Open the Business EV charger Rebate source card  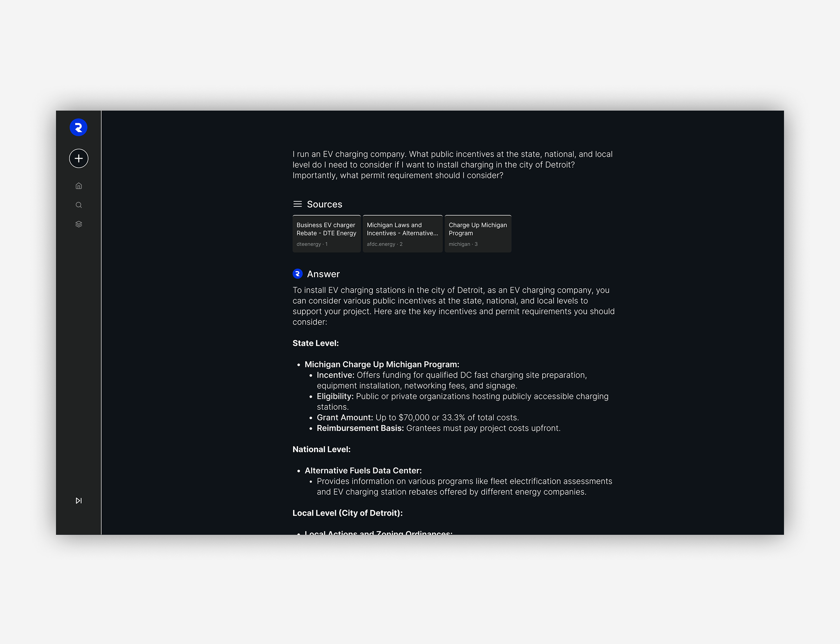coord(326,234)
